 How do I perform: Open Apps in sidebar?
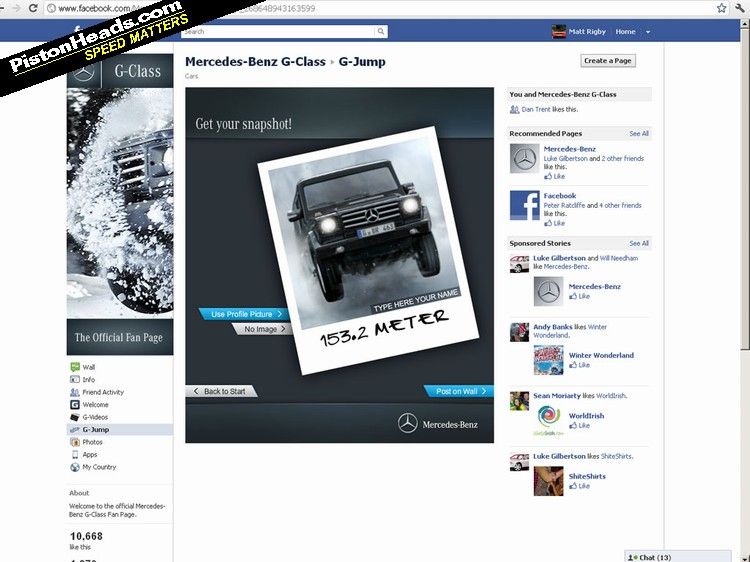(x=89, y=454)
